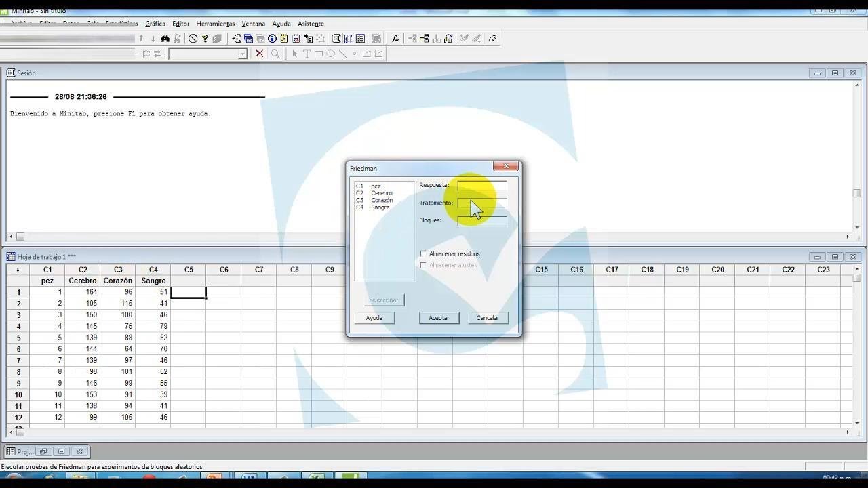Click the Project Manager toolbar icon
This screenshot has width=868, height=488.
[x=360, y=39]
